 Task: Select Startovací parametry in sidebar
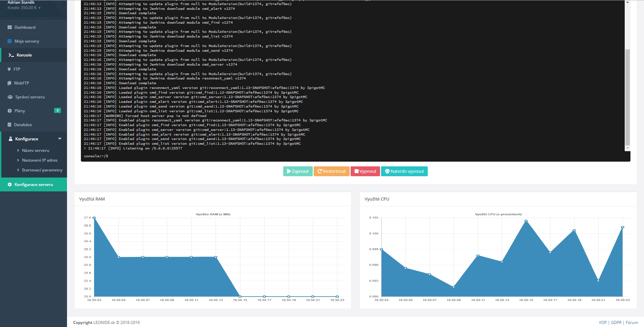(x=42, y=170)
